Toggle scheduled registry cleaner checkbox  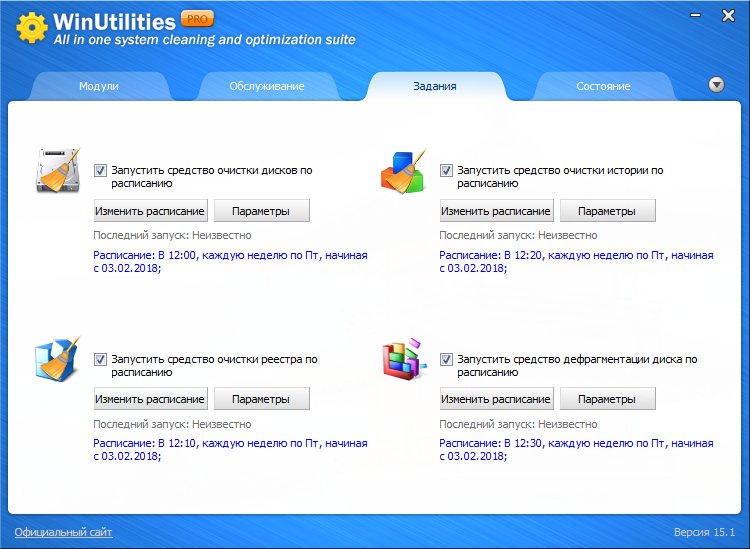100,359
